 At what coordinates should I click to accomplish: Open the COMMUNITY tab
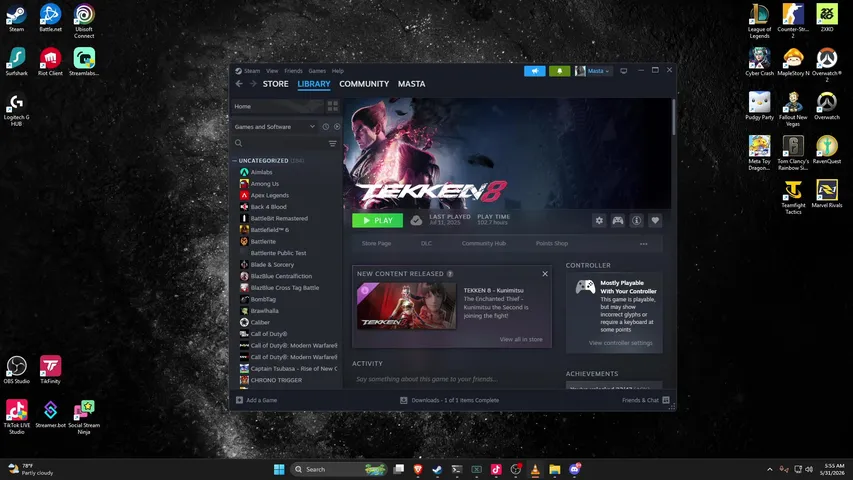coord(364,84)
